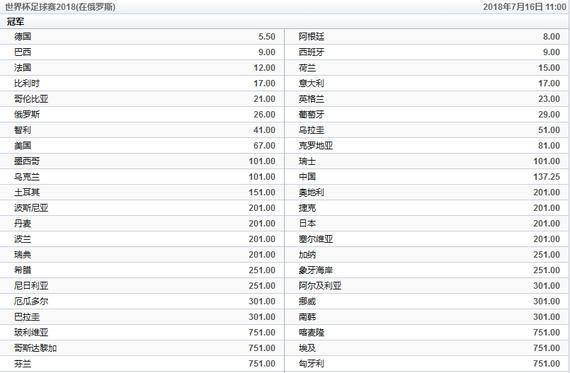The height and width of the screenshot is (373, 570).
Task: Select the 俄罗斯 team name
Action: (x=27, y=115)
